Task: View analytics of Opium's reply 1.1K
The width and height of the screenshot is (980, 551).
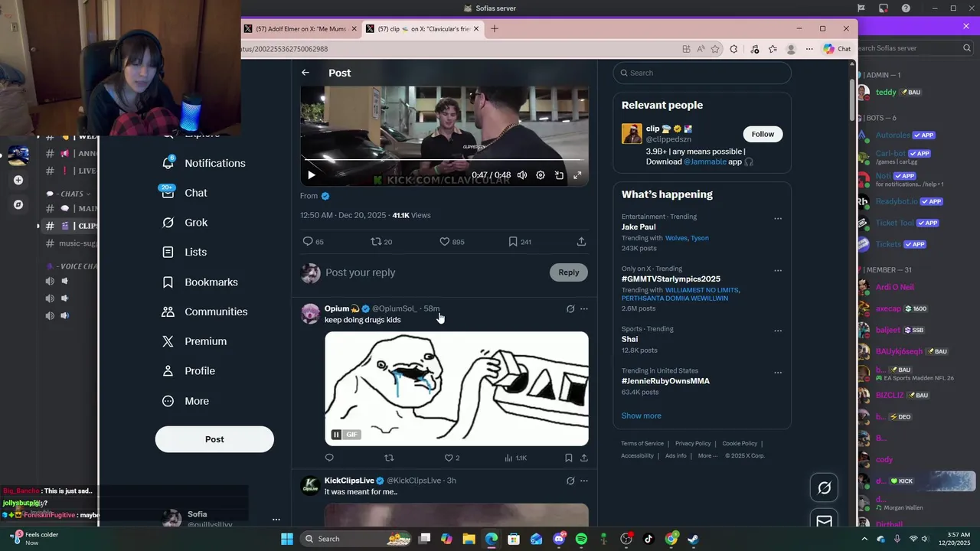Action: pos(515,458)
